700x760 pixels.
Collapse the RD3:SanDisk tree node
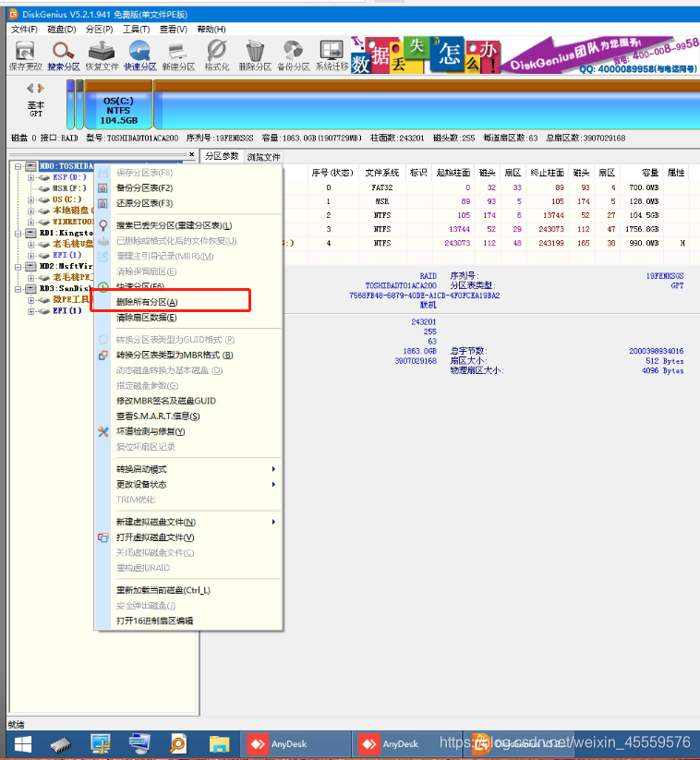pos(18,289)
